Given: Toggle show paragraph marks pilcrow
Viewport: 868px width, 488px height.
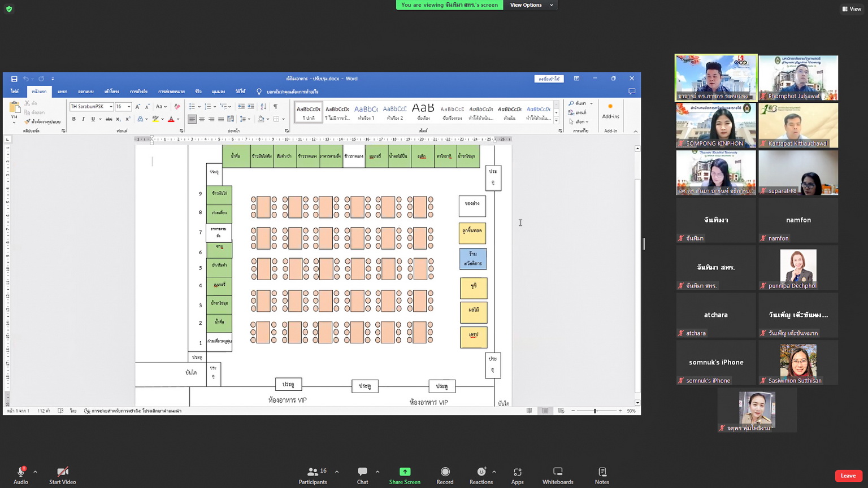Looking at the screenshot, I should pos(275,106).
